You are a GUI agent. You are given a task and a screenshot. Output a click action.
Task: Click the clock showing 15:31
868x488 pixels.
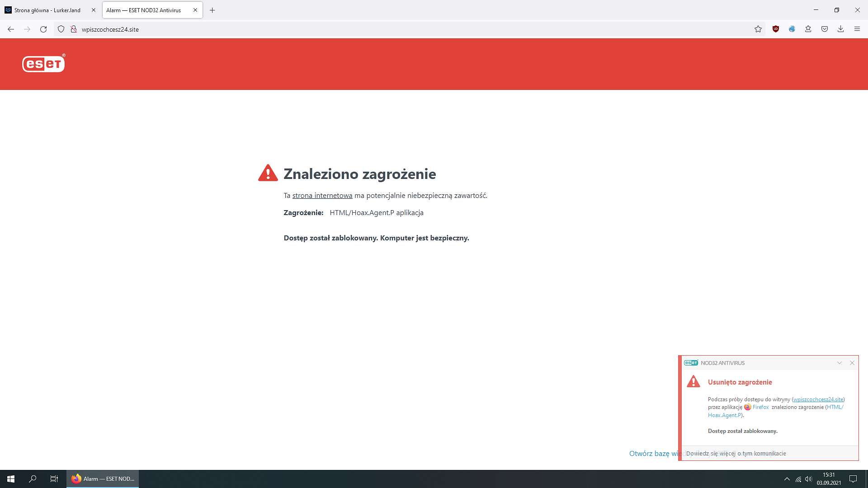pos(829,479)
